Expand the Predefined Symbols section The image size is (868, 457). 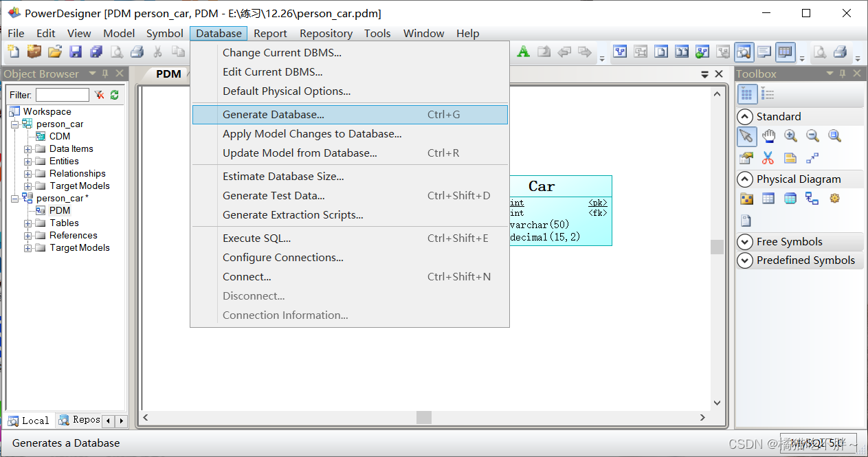pos(745,260)
